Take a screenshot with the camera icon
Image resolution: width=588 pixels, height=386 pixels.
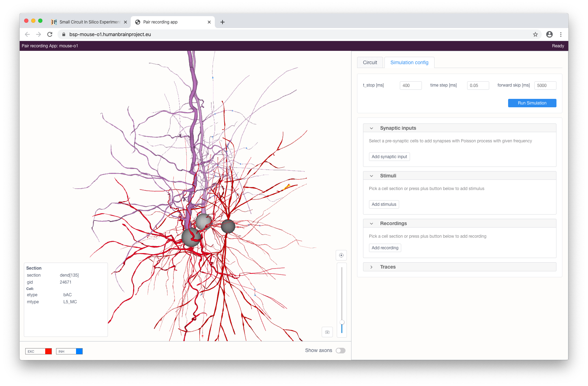coord(327,332)
